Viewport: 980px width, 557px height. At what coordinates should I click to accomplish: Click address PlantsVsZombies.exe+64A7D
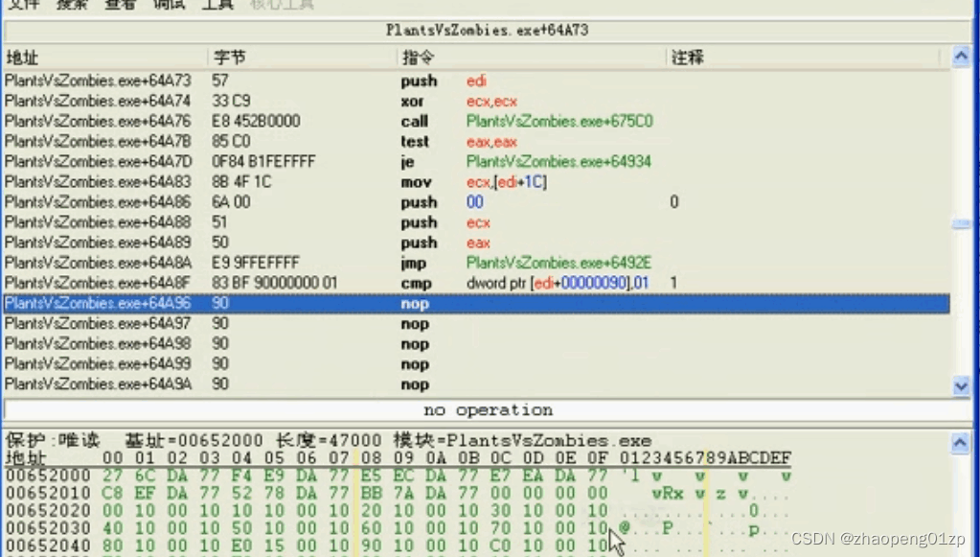click(98, 161)
